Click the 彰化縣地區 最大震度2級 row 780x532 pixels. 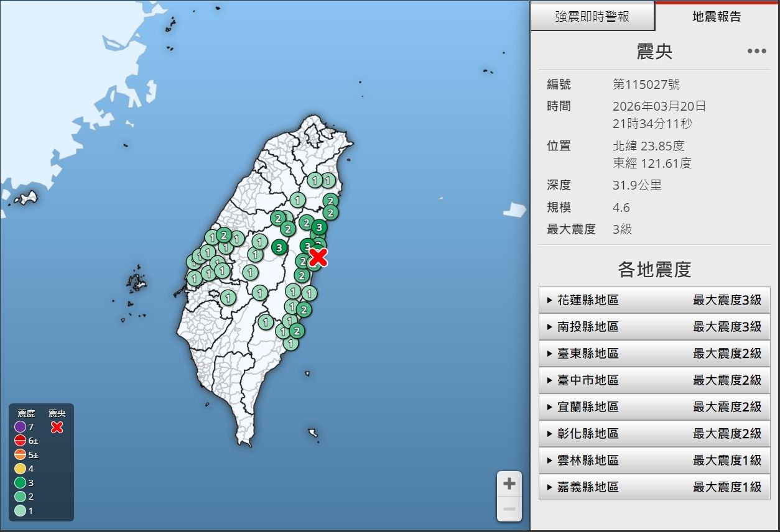pyautogui.click(x=654, y=434)
